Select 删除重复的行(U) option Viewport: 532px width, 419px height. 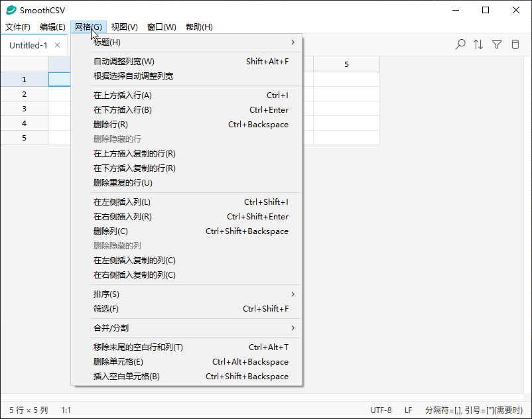[x=123, y=183]
